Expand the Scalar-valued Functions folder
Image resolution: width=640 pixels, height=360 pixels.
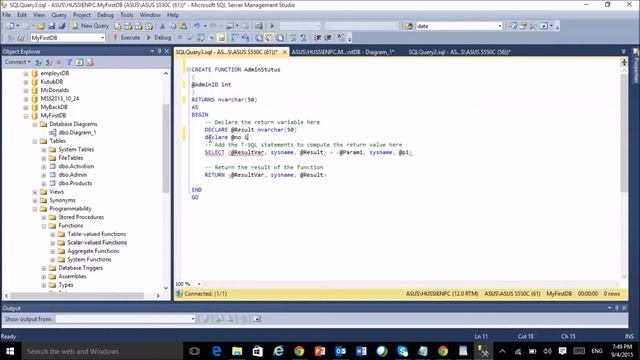tap(53, 243)
